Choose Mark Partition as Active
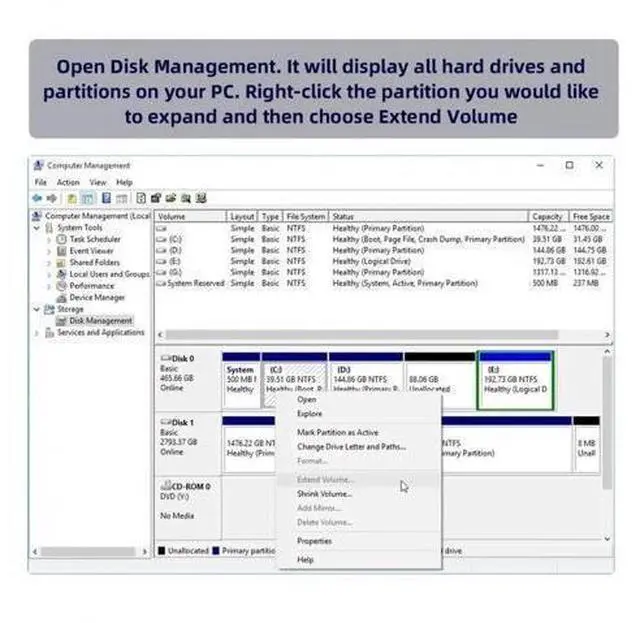Image resolution: width=640 pixels, height=623 pixels. coord(359,432)
